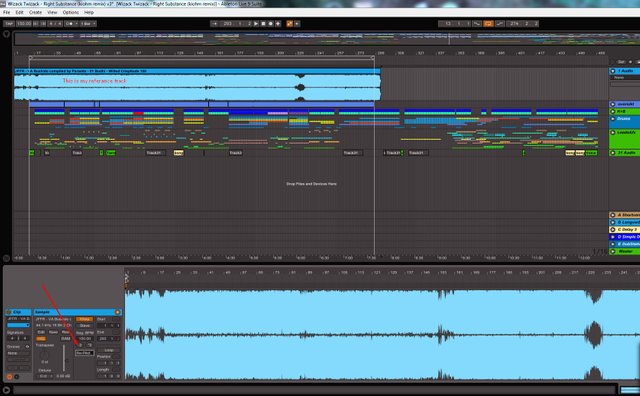The height and width of the screenshot is (396, 640).
Task: Unfold the A return track
Action: point(613,215)
